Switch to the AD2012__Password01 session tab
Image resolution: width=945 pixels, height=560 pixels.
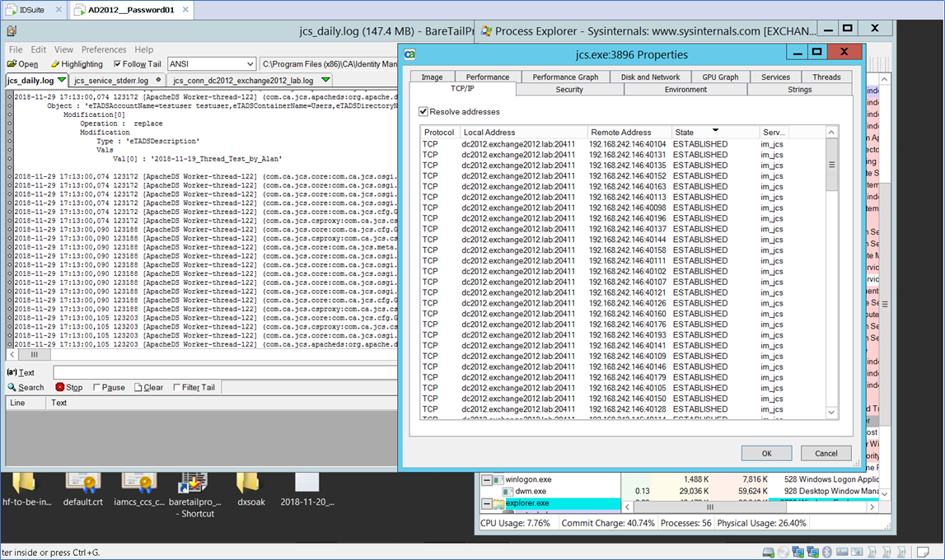tap(131, 10)
